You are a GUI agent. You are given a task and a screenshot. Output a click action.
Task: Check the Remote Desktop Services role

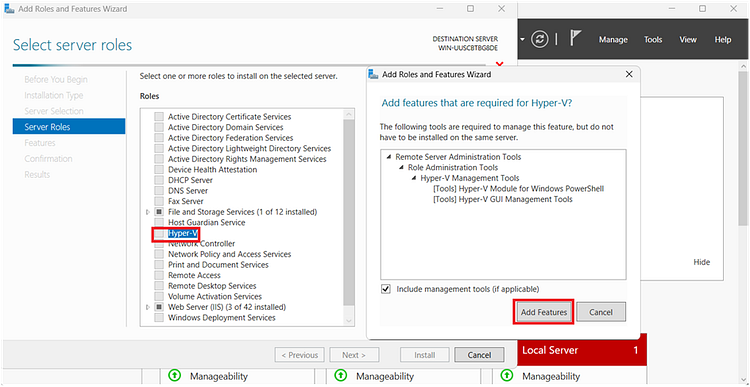[159, 286]
